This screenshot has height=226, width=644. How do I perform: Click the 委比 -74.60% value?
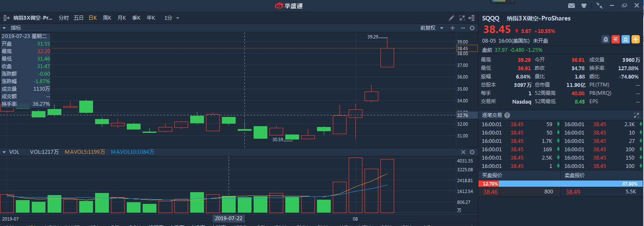tap(629, 76)
